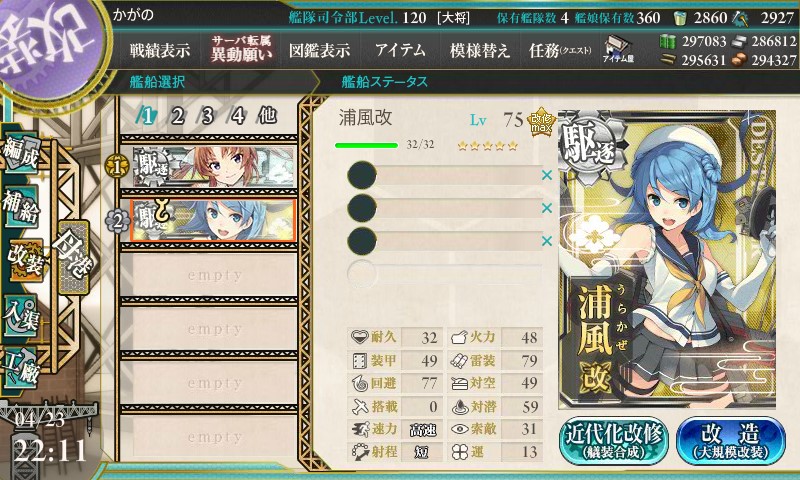
Task: Open the 工廠 (factory) sidebar icon
Action: click(x=21, y=366)
